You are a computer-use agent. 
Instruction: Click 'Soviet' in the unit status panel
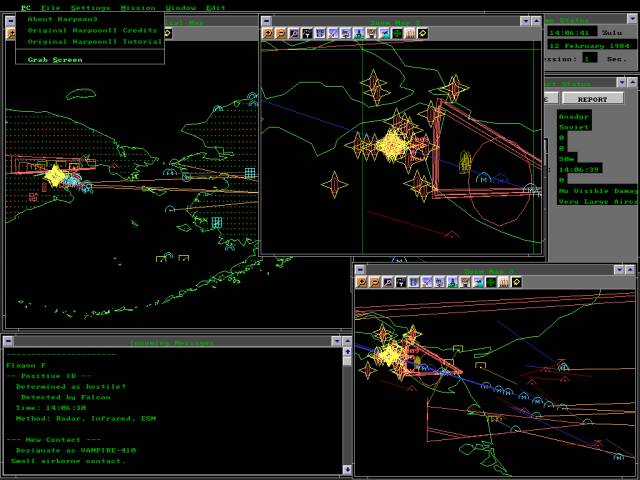(574, 127)
